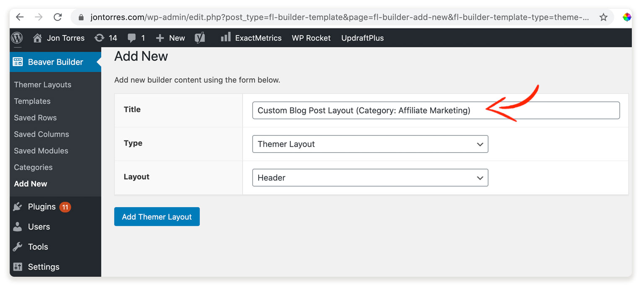The width and height of the screenshot is (644, 291).
Task: Click the 'Title' row label
Action: [132, 109]
